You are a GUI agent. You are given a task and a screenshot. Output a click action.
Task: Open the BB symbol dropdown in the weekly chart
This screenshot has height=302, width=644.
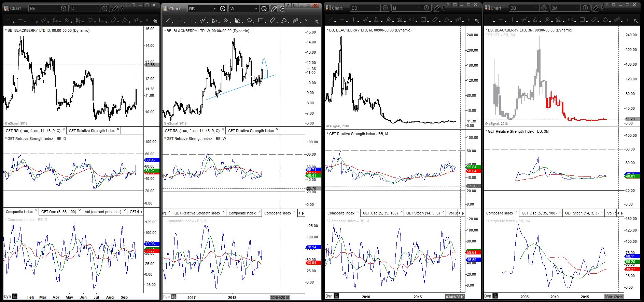[215, 9]
